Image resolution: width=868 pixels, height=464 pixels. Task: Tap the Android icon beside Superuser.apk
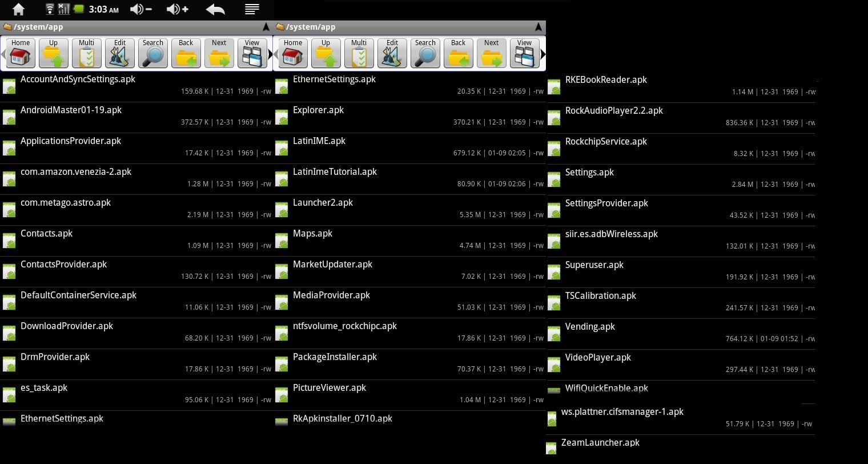point(553,271)
